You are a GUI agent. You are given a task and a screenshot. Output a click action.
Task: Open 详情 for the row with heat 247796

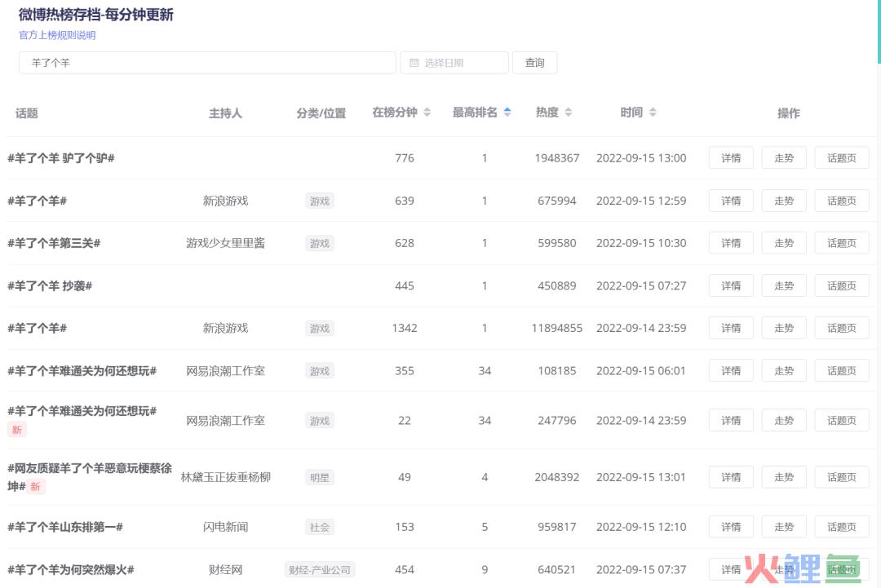[731, 421]
